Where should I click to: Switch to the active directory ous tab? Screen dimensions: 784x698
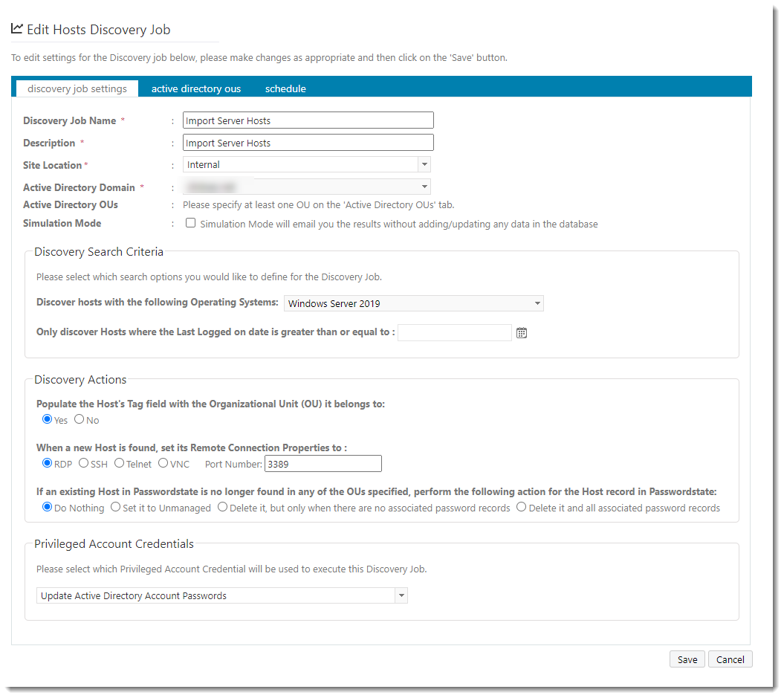pos(196,88)
